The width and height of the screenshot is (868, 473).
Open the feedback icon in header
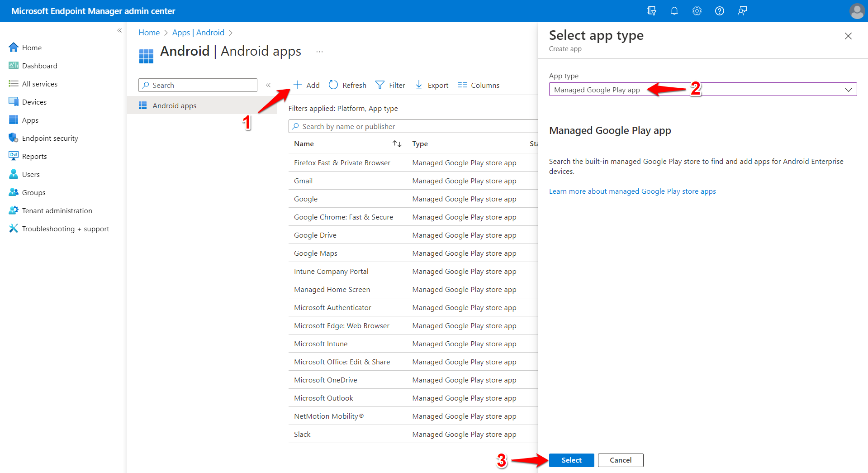coord(742,11)
